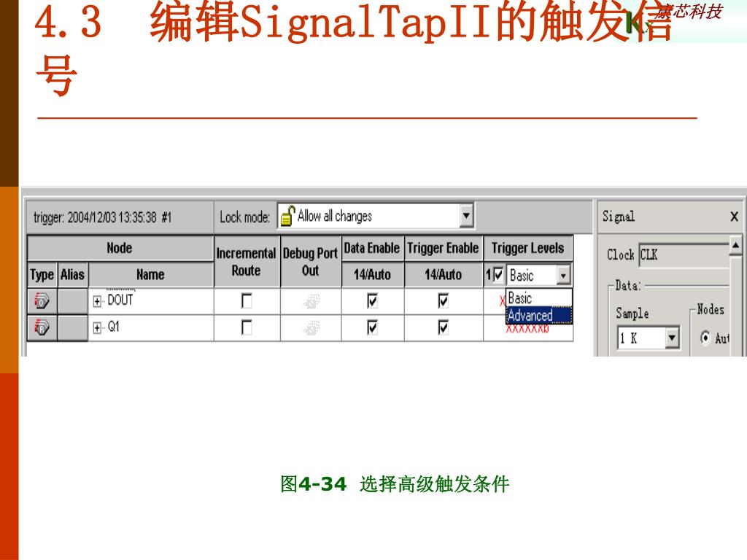The width and height of the screenshot is (747, 560).
Task: Click the Q1 node name
Action: pos(113,327)
